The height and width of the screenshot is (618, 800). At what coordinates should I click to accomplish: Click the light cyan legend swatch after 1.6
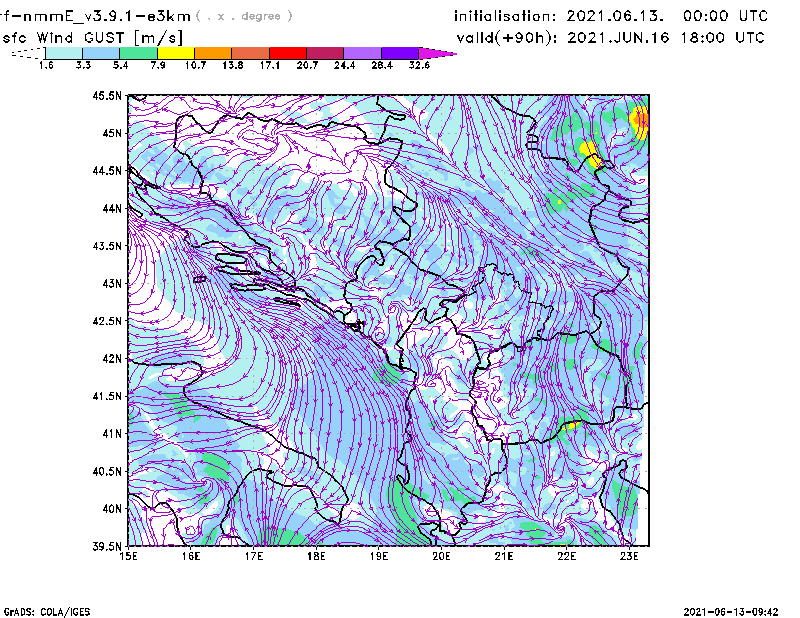pos(64,53)
